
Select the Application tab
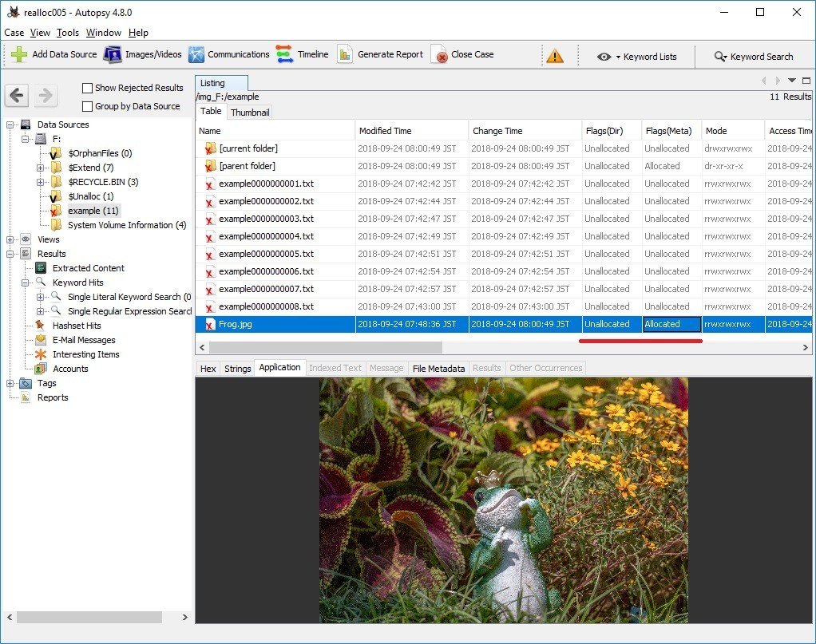(x=279, y=367)
